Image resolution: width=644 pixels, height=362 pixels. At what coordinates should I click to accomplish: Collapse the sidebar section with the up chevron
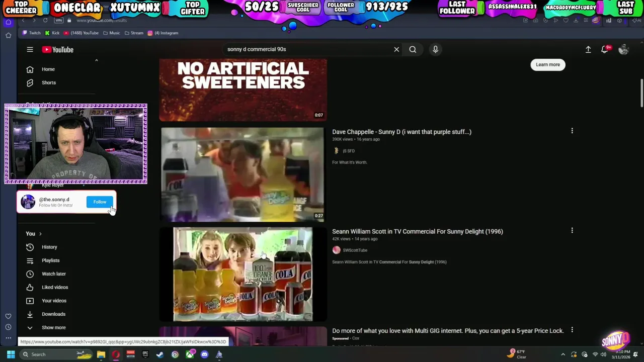pyautogui.click(x=96, y=60)
